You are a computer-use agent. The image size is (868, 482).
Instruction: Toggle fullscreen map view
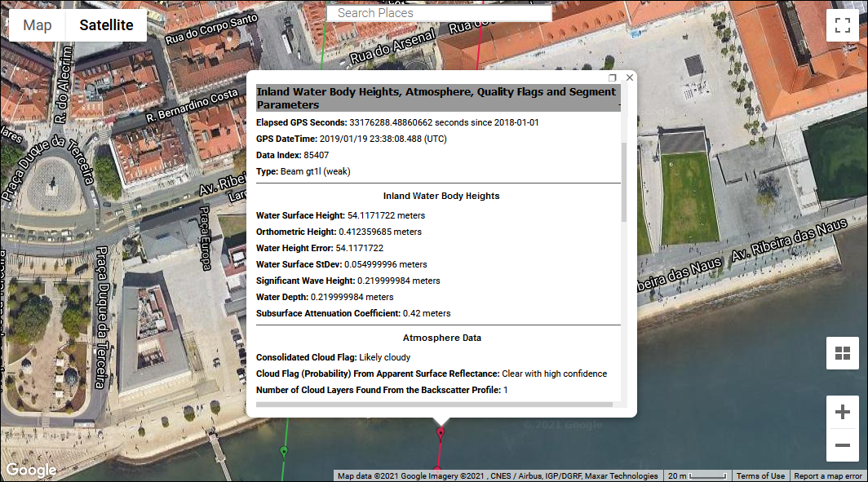(842, 25)
